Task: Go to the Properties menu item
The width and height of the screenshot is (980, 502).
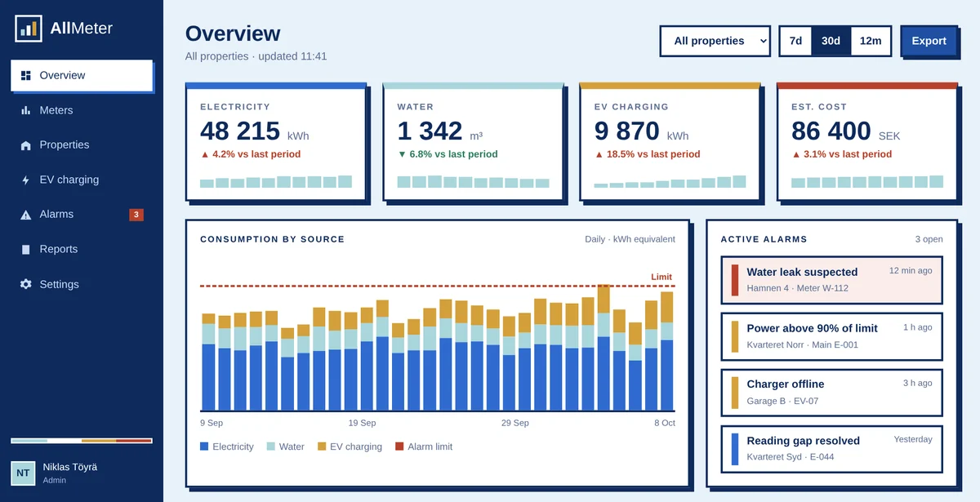Action: click(x=82, y=145)
